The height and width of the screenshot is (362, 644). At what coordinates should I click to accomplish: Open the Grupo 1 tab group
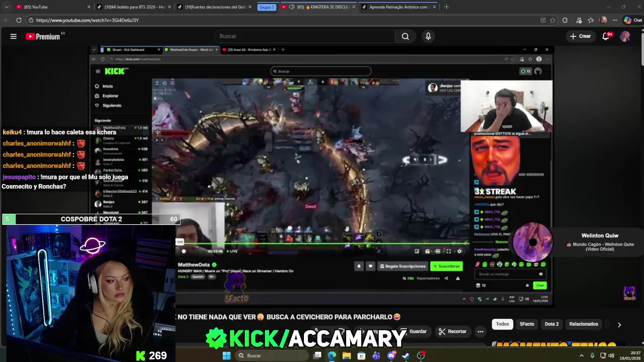(x=267, y=7)
